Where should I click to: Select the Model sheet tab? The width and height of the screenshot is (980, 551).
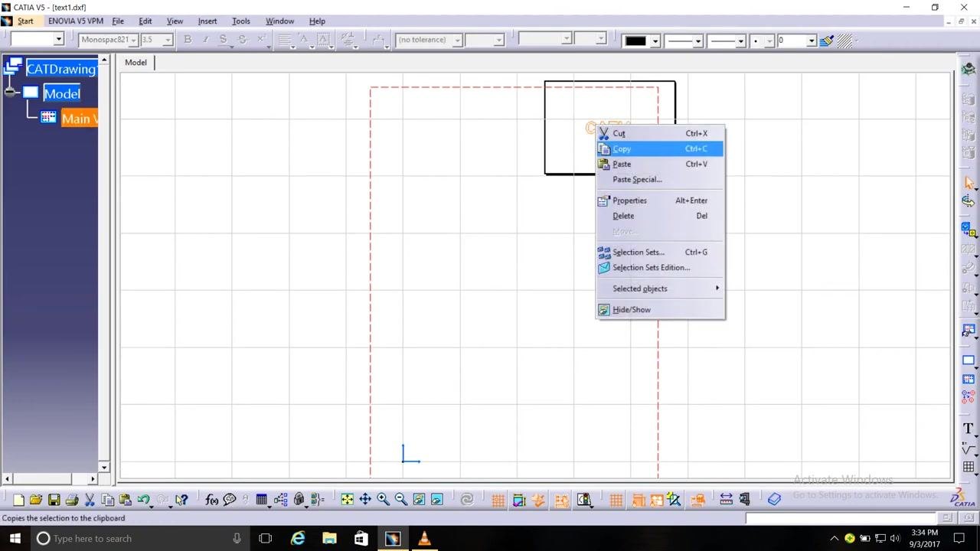point(136,63)
